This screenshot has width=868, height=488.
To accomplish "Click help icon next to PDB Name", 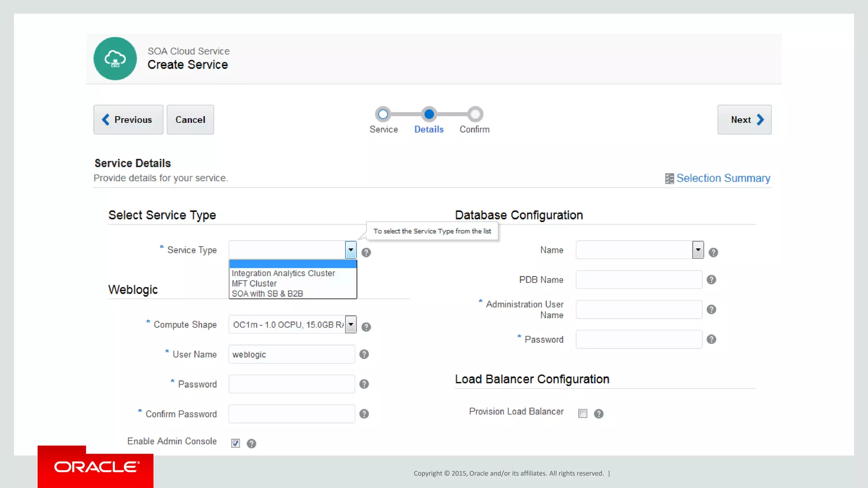I will coord(711,280).
